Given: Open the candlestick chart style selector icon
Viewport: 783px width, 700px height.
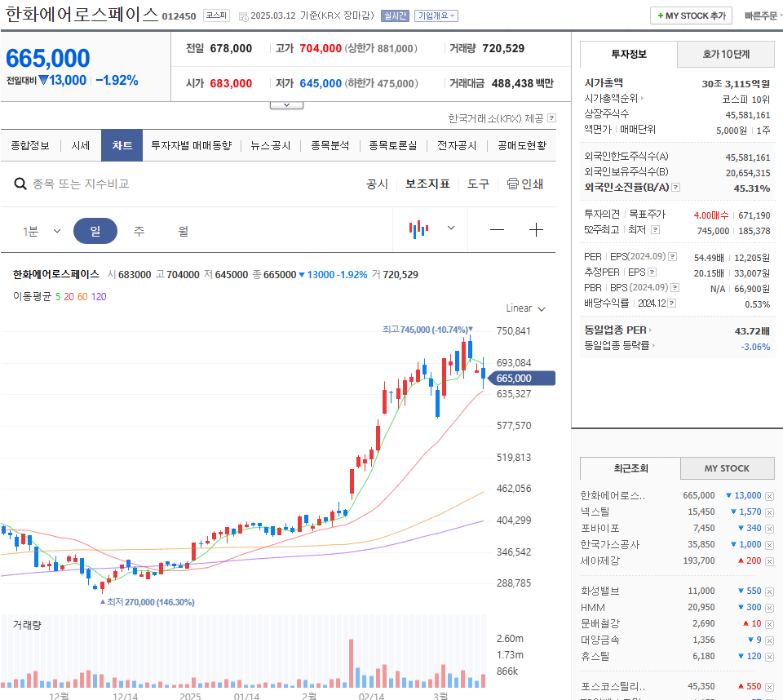Looking at the screenshot, I should point(418,229).
